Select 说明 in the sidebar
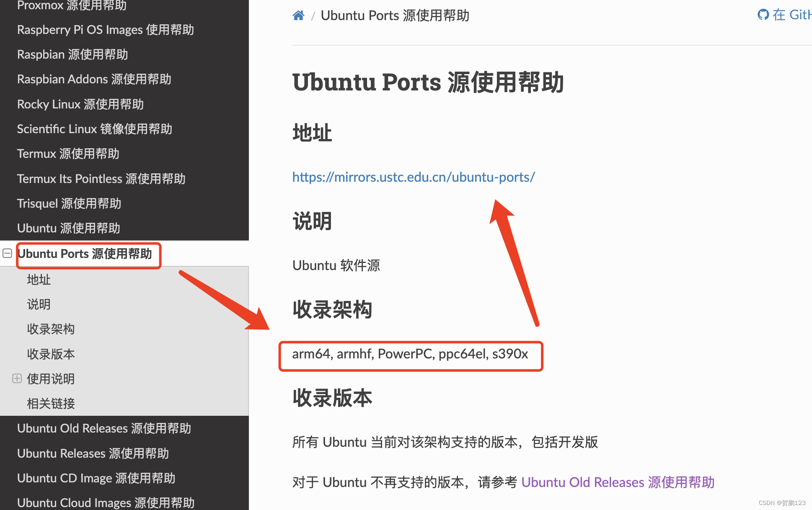Image resolution: width=812 pixels, height=510 pixels. tap(39, 304)
